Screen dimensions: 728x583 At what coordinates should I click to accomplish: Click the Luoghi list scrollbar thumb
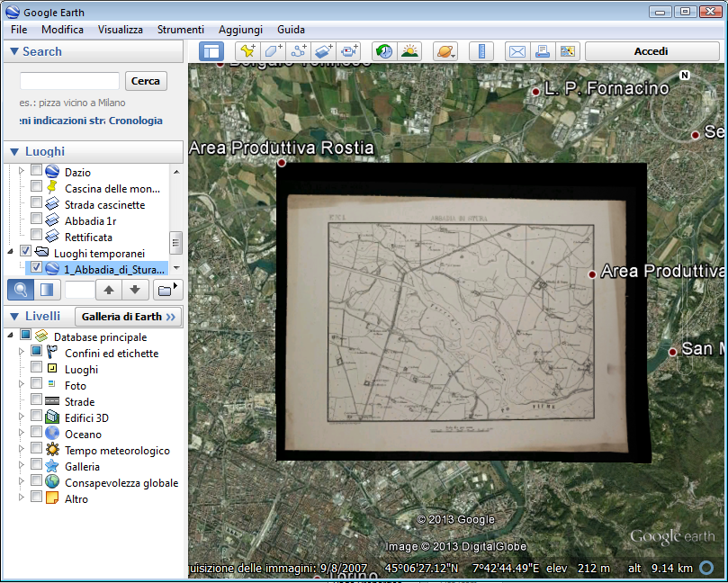(175, 243)
